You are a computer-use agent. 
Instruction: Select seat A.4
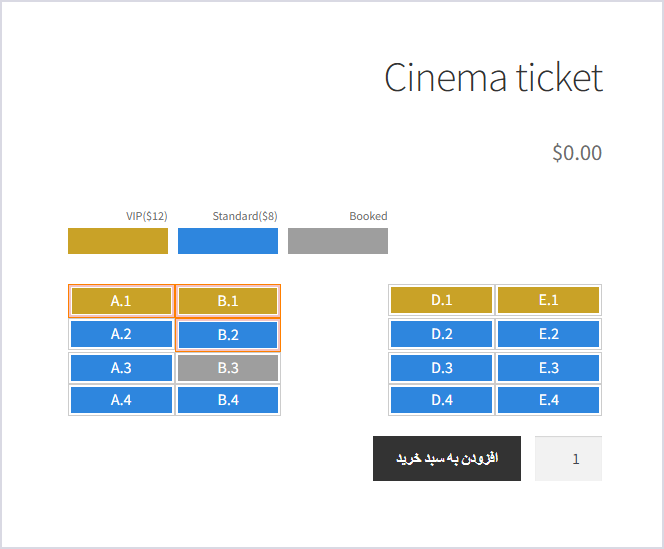121,400
